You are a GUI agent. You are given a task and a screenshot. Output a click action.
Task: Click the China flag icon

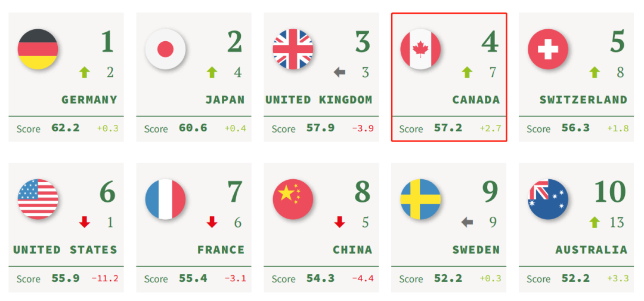[293, 199]
